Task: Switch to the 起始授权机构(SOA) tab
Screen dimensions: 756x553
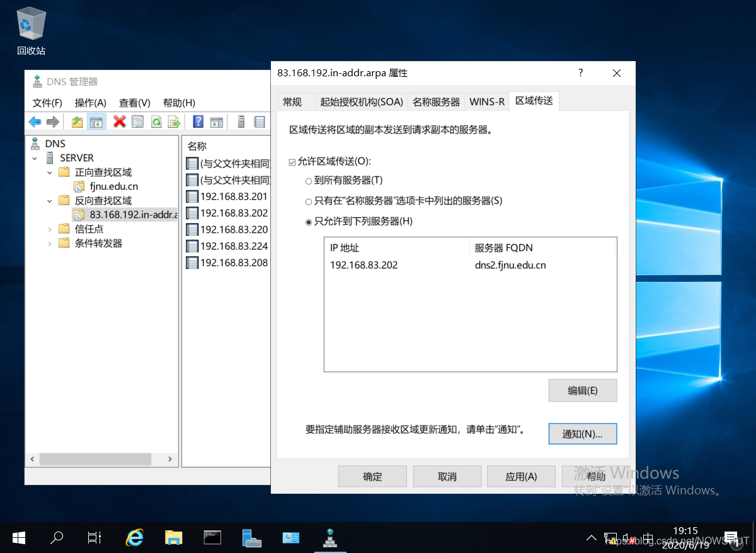Action: pyautogui.click(x=361, y=102)
